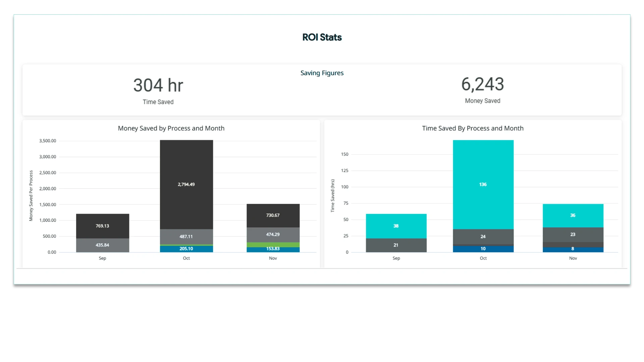Click the green segment in Nov money bar
Viewport: 644px width, 362px height.
pyautogui.click(x=273, y=245)
